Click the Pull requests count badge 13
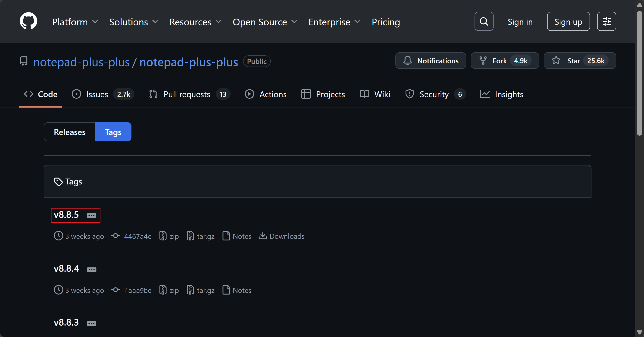 click(223, 94)
